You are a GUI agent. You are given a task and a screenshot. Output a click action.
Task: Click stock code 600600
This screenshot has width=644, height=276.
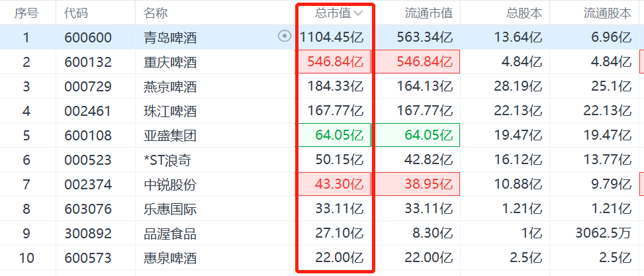(88, 38)
